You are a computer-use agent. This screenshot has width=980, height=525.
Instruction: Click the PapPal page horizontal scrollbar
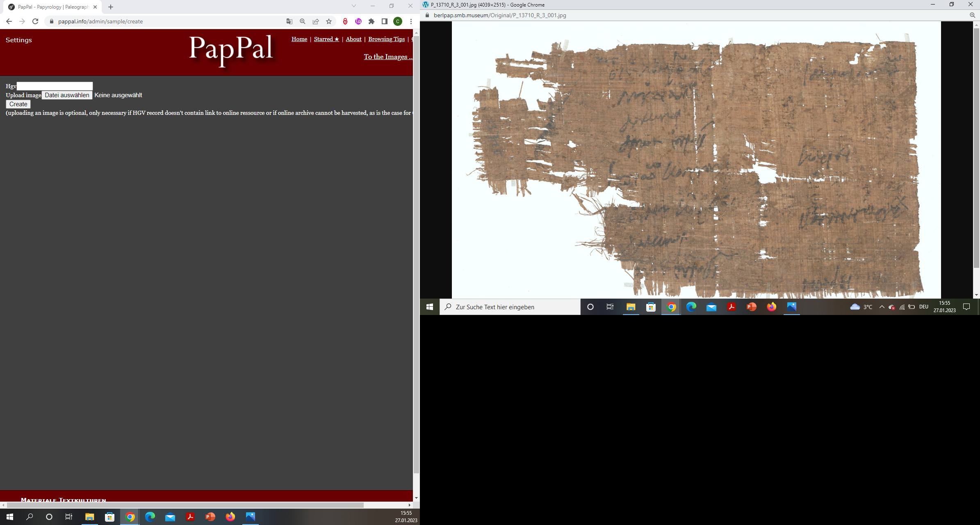click(x=185, y=505)
